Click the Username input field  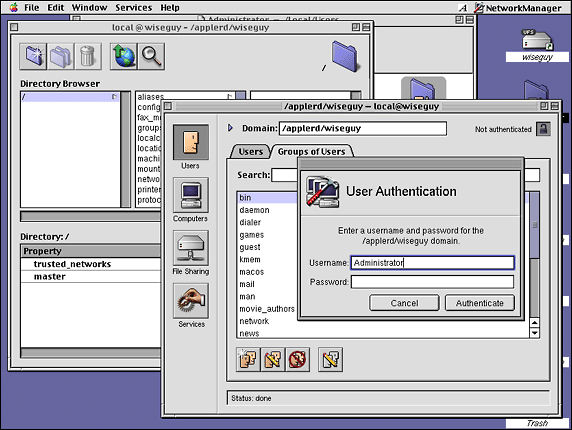[x=432, y=263]
